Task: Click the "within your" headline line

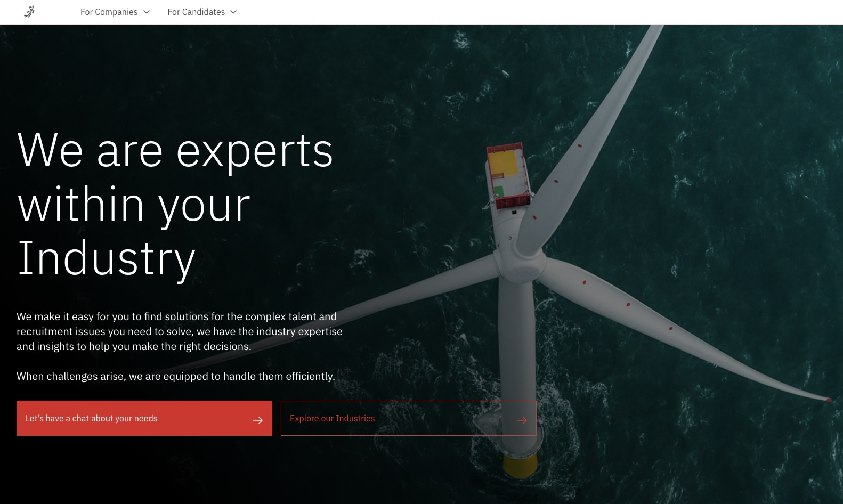Action: click(x=134, y=205)
